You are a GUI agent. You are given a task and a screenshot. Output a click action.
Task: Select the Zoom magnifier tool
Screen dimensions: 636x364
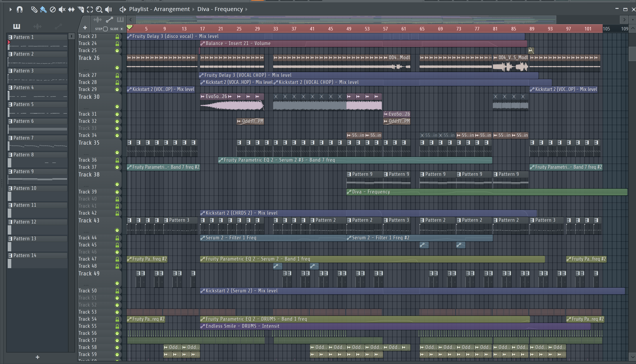(99, 9)
